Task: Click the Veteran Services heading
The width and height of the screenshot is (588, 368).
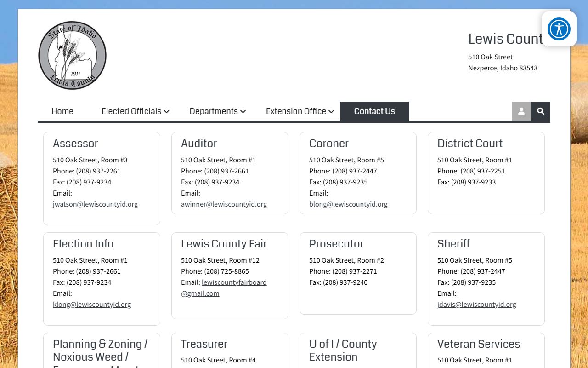Action: pyautogui.click(x=479, y=344)
